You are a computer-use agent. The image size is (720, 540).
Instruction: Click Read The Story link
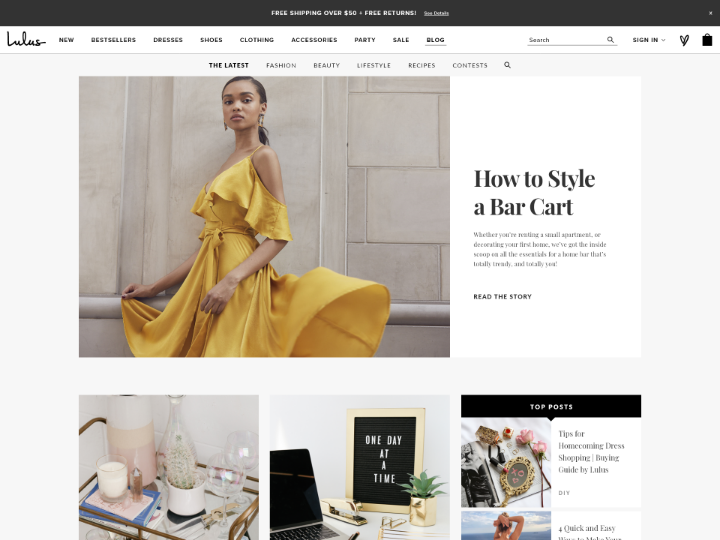(502, 297)
